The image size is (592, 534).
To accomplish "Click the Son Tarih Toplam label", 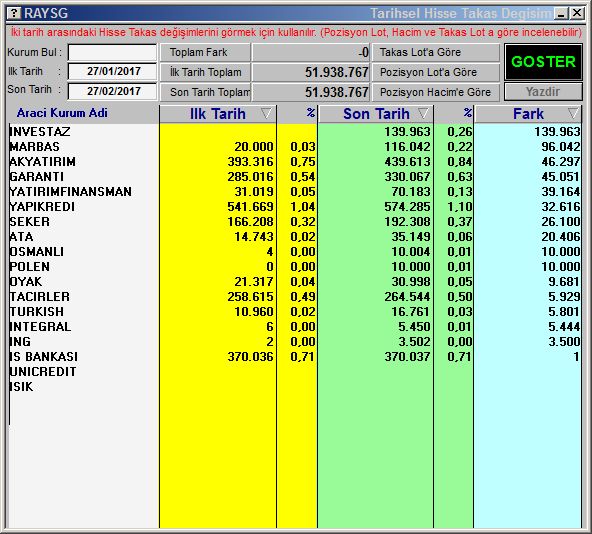I will click(205, 92).
